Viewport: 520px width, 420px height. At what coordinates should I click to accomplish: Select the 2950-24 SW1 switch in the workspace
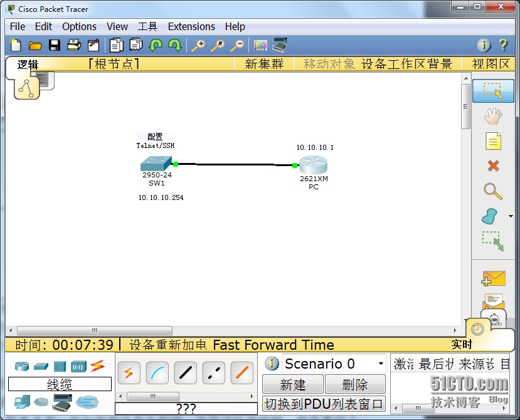click(x=156, y=164)
